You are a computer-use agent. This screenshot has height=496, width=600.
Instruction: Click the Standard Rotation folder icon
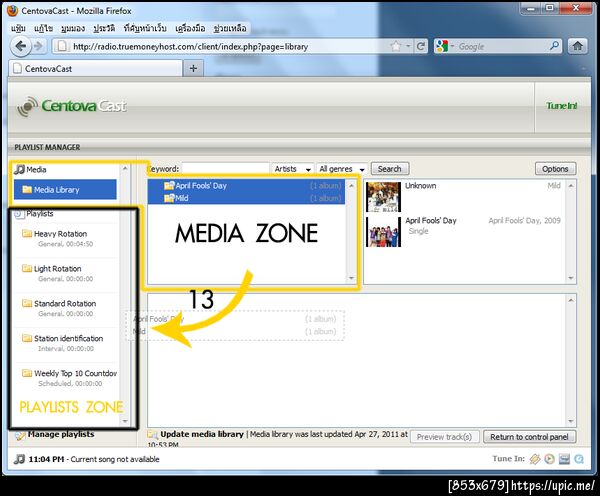(x=27, y=303)
